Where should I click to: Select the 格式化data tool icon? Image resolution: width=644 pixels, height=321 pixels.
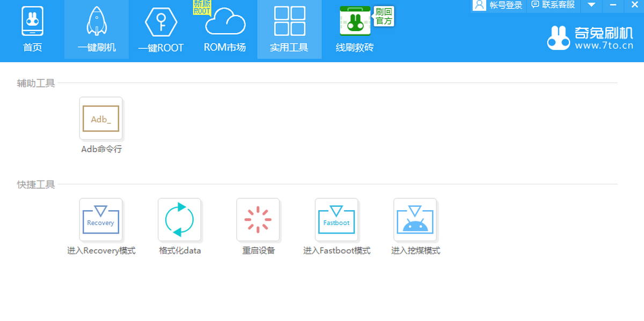point(179,220)
